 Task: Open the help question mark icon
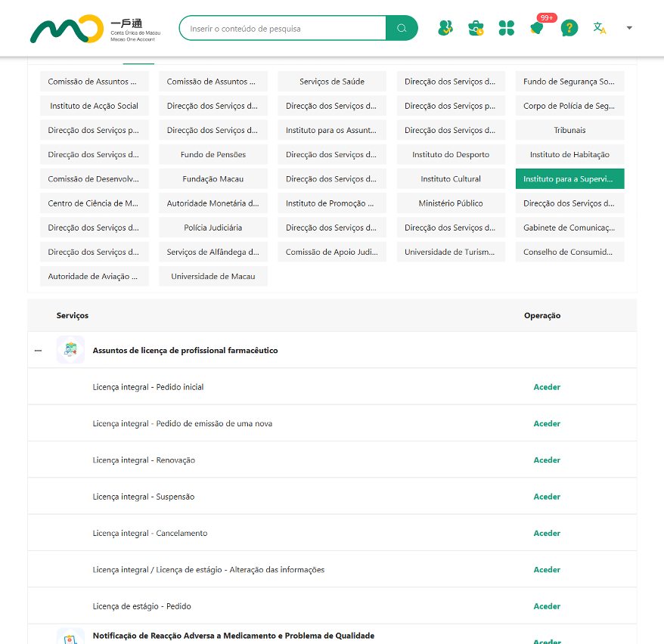[x=569, y=29]
